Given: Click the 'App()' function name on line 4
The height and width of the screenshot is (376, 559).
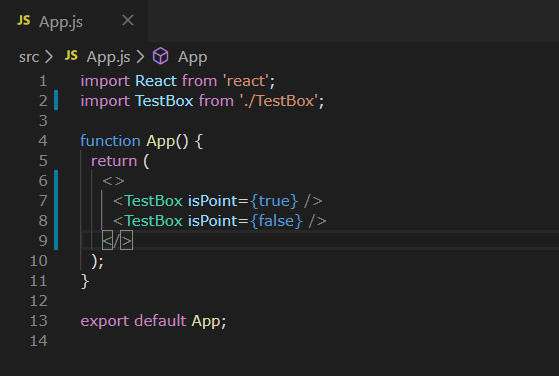Looking at the screenshot, I should pos(167,141).
